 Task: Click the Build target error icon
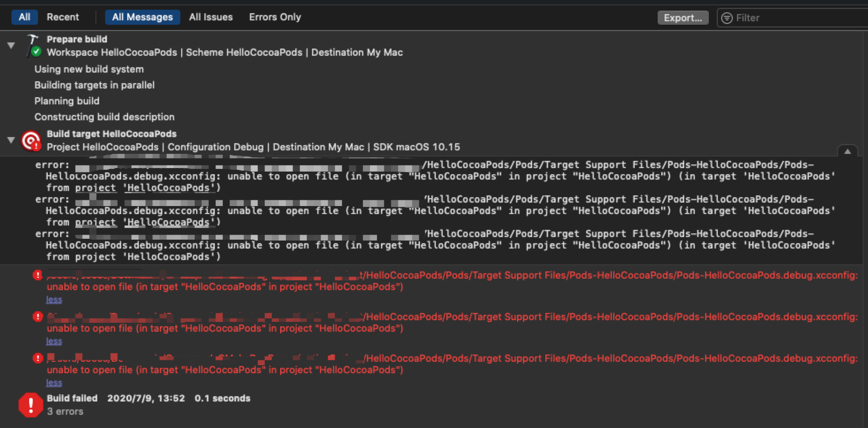pyautogui.click(x=31, y=141)
